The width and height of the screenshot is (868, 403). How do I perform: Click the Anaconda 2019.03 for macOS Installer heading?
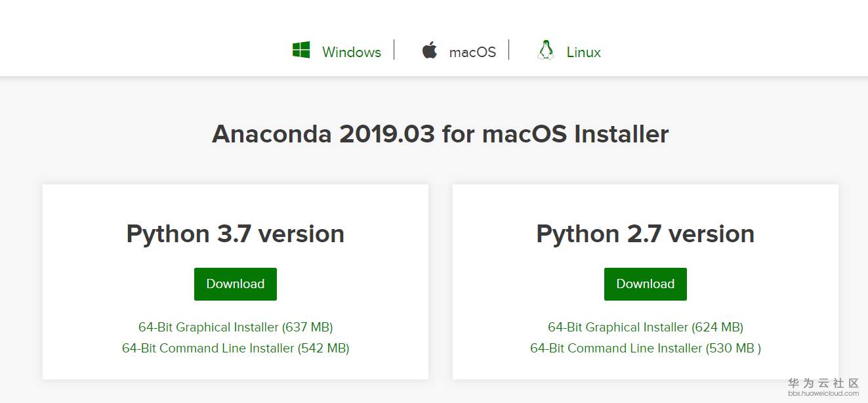click(440, 135)
